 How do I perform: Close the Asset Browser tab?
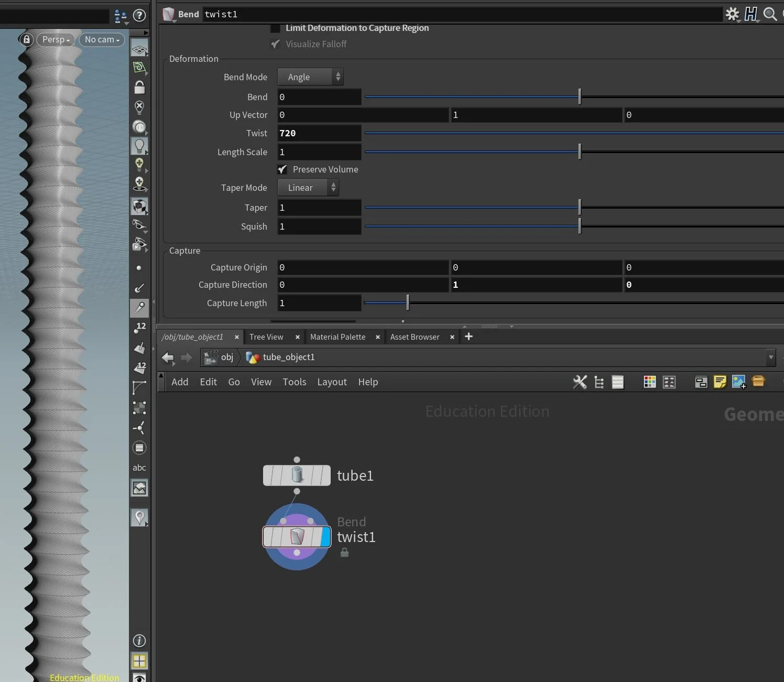[452, 337]
